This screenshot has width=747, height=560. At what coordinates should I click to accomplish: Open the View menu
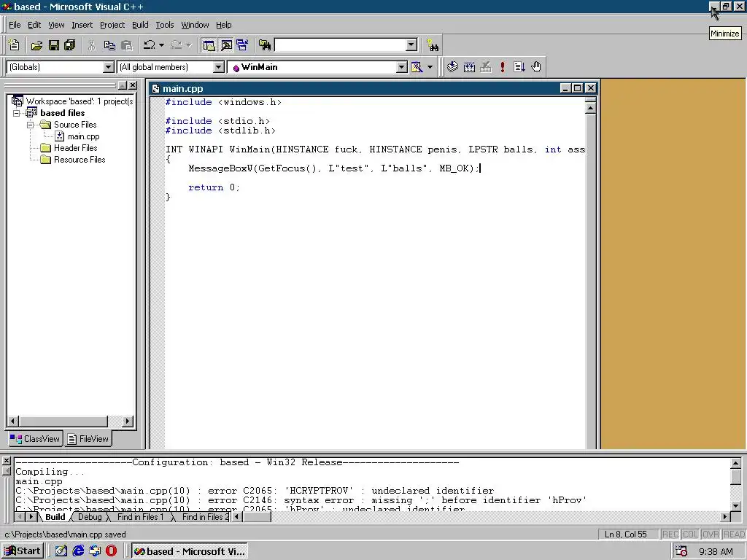pyautogui.click(x=56, y=25)
